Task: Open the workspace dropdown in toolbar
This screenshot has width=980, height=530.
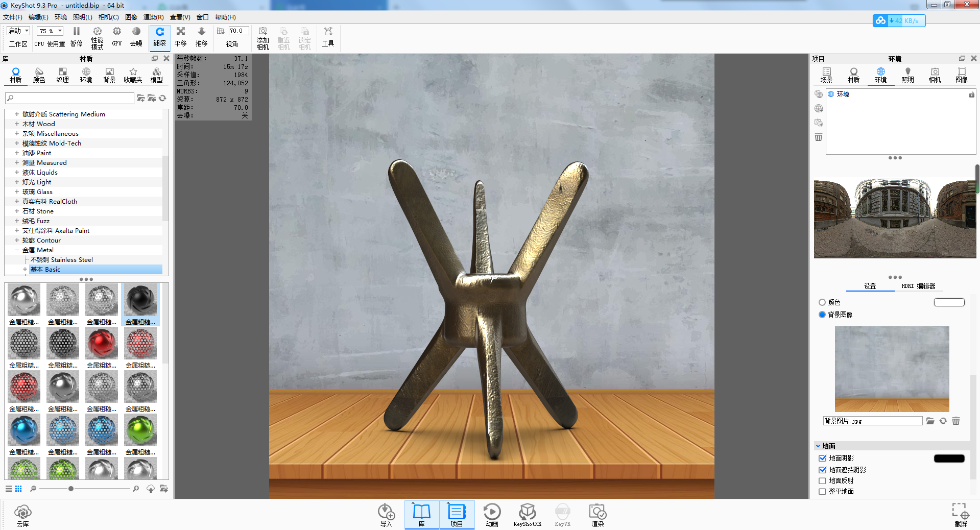Action: point(19,31)
